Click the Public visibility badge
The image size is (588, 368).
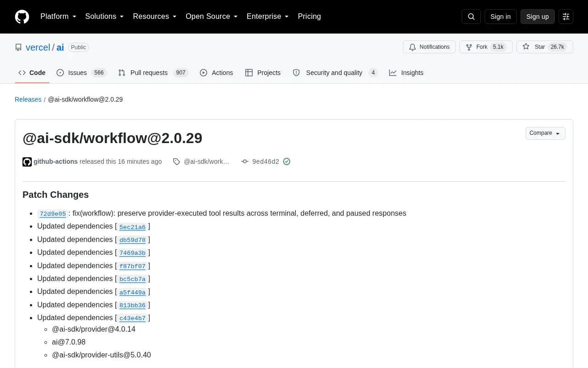[79, 47]
